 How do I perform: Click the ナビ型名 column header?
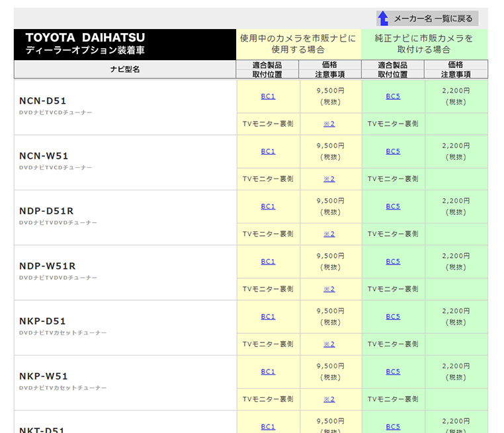pyautogui.click(x=125, y=69)
